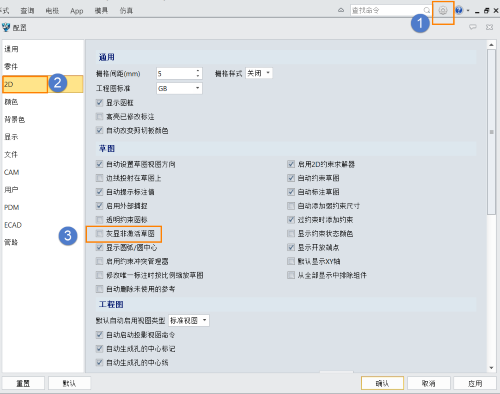The height and width of the screenshot is (394, 500).
Task: Switch to the CAM settings category
Action: point(11,172)
